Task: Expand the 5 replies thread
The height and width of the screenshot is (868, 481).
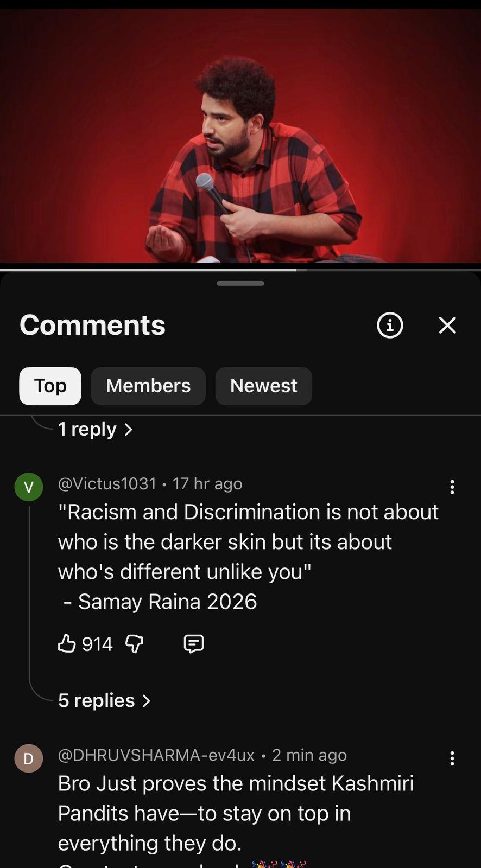Action: (x=104, y=700)
